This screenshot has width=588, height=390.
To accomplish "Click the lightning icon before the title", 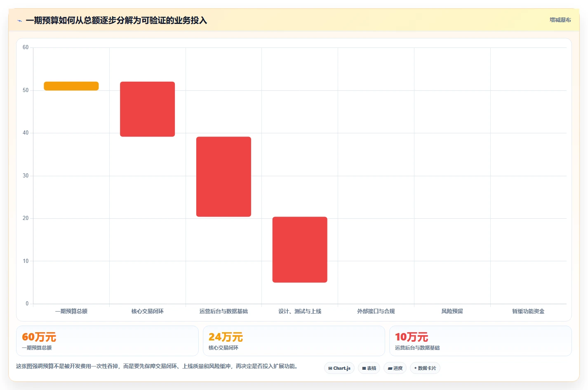I will point(19,21).
